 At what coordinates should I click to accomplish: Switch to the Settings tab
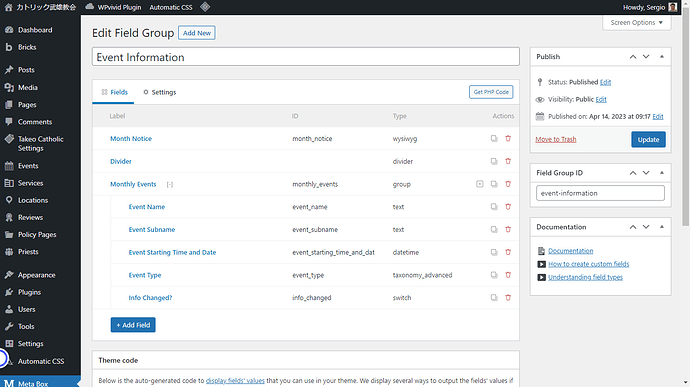[159, 92]
